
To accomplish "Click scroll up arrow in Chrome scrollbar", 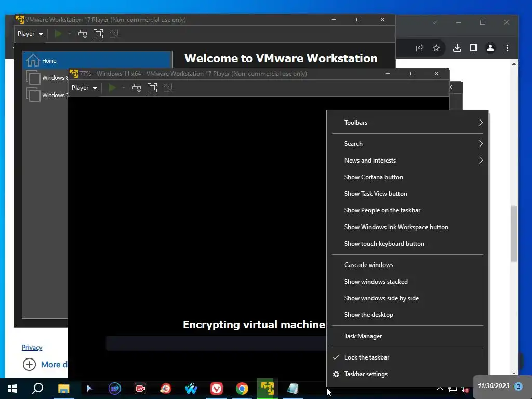I will [x=514, y=64].
